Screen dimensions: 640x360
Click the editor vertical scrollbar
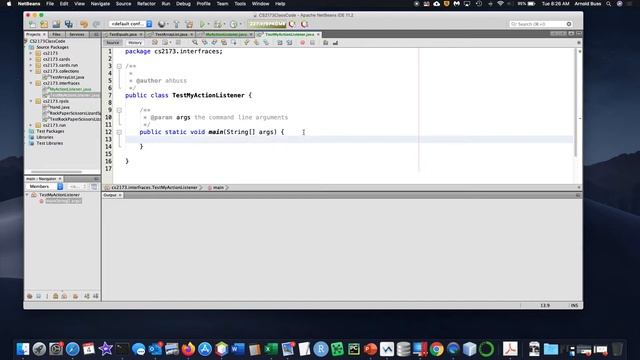tap(576, 102)
